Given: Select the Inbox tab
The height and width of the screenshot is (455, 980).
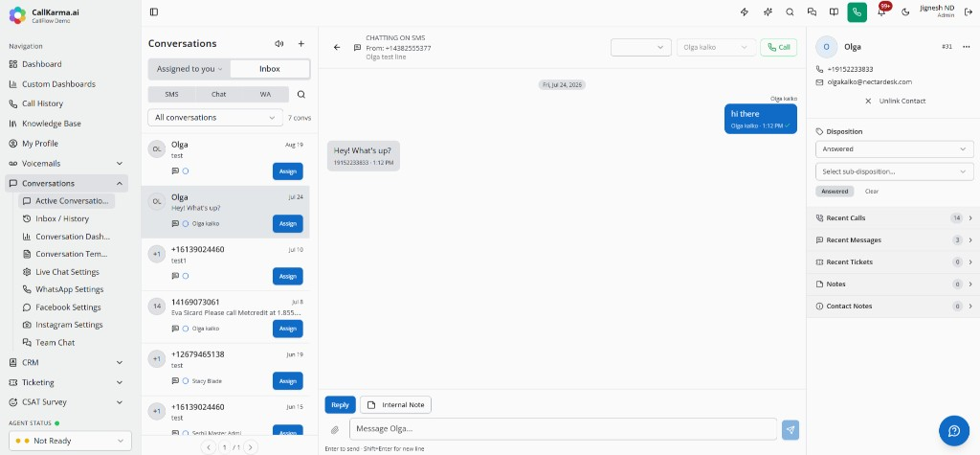Looking at the screenshot, I should (x=270, y=69).
